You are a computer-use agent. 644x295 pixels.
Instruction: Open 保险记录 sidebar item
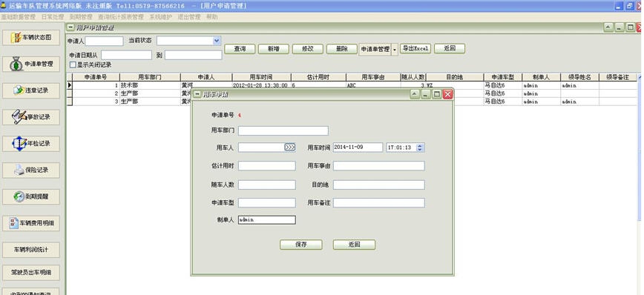point(32,170)
